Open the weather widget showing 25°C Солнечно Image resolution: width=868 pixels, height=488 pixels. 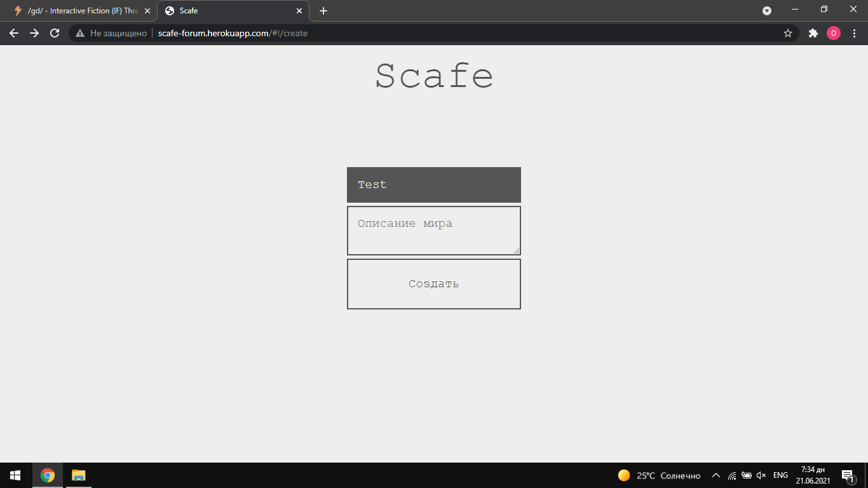click(x=659, y=475)
